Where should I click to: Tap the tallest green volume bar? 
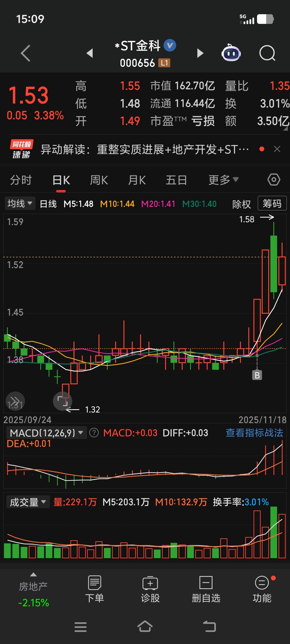tap(274, 532)
